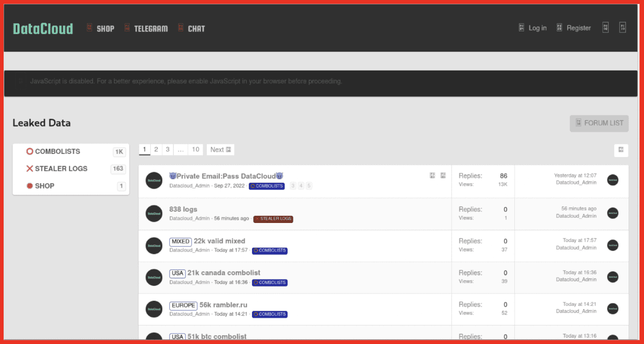The image size is (644, 344).
Task: Click the USA prefix on 21k canada combolist
Action: point(177,273)
